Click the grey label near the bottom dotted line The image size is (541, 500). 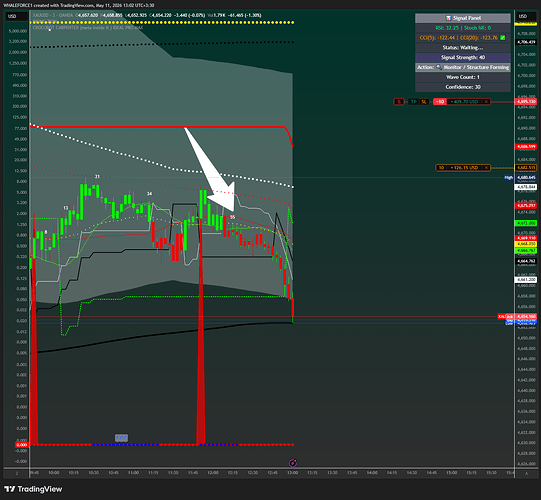[121, 438]
